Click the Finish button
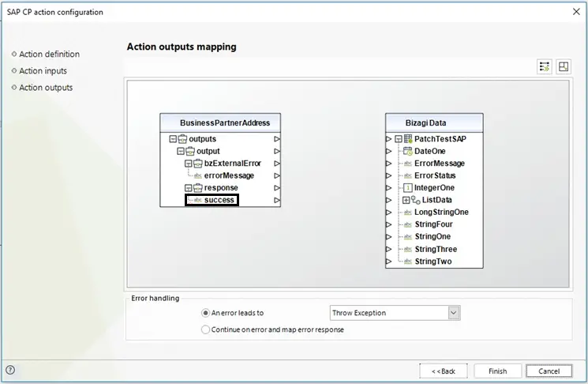Image resolution: width=588 pixels, height=384 pixels. 497,371
